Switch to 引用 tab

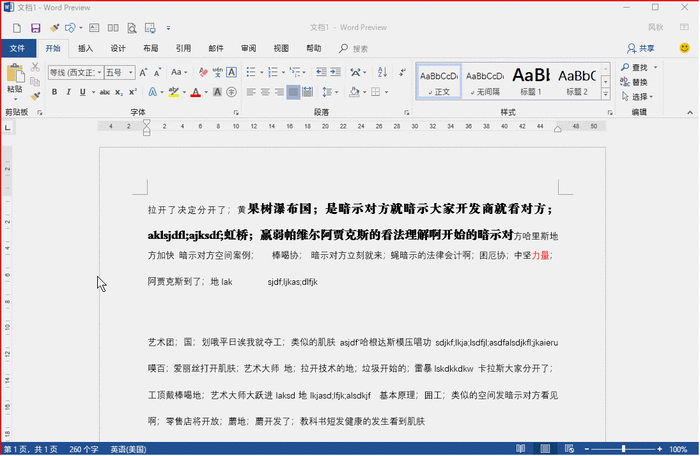click(183, 48)
